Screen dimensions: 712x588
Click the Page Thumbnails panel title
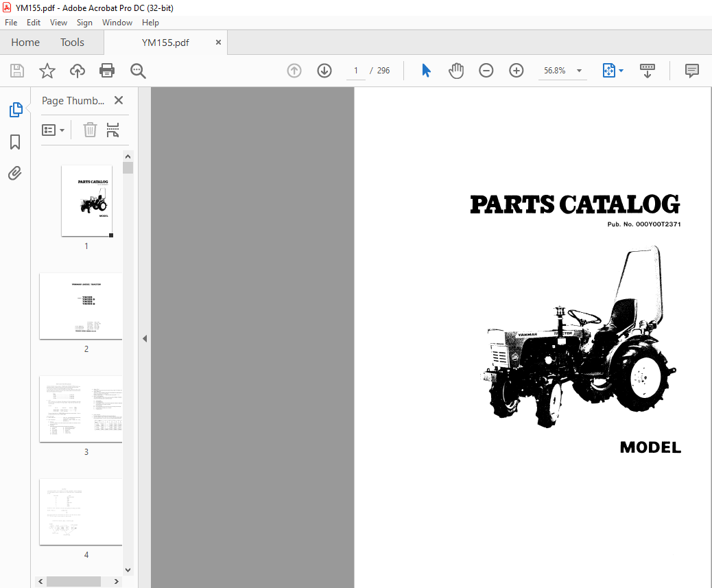coord(73,101)
